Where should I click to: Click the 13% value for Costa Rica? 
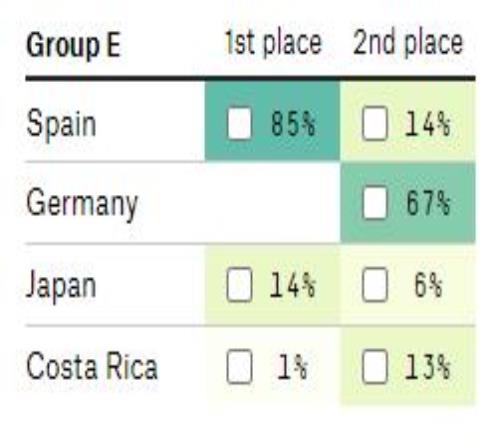pos(427,367)
